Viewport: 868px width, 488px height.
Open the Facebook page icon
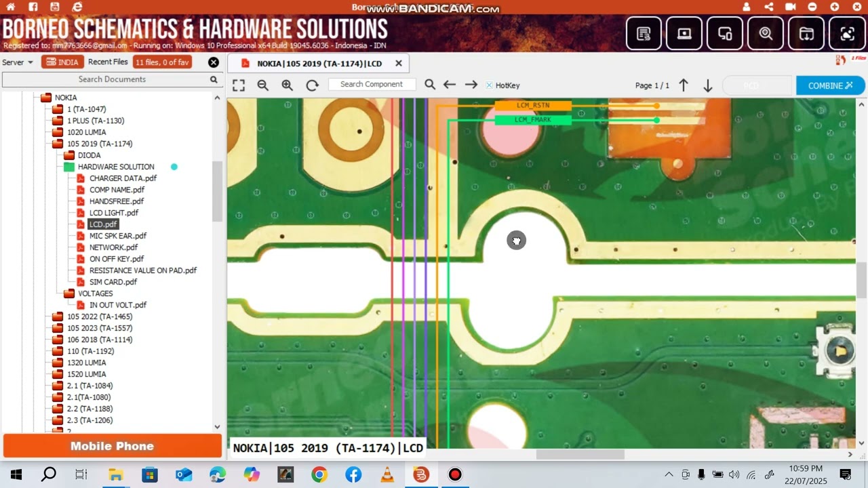[33, 7]
